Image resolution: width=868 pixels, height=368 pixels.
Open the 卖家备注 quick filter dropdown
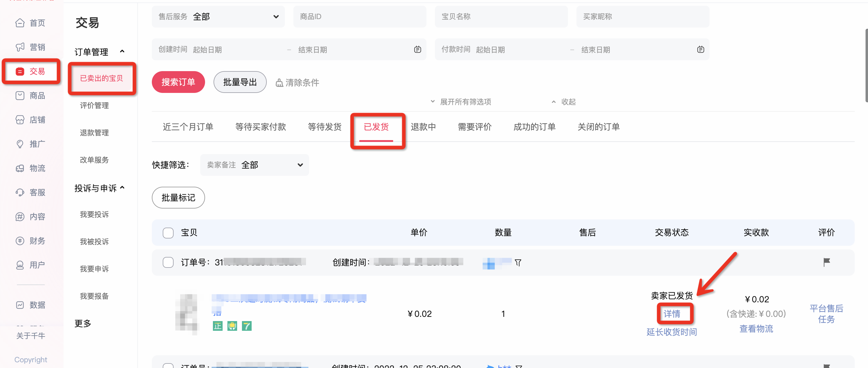[x=254, y=165]
